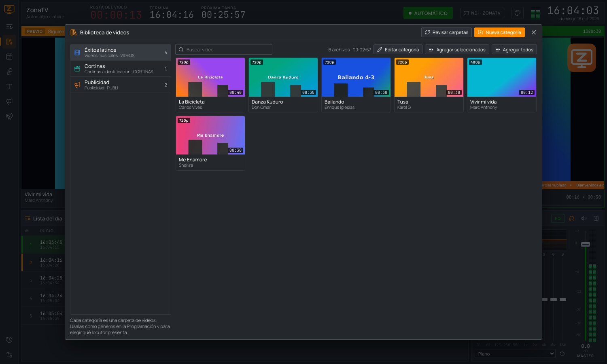Open the megaphone advertising sidebar icon
The height and width of the screenshot is (364, 607).
pos(9,102)
